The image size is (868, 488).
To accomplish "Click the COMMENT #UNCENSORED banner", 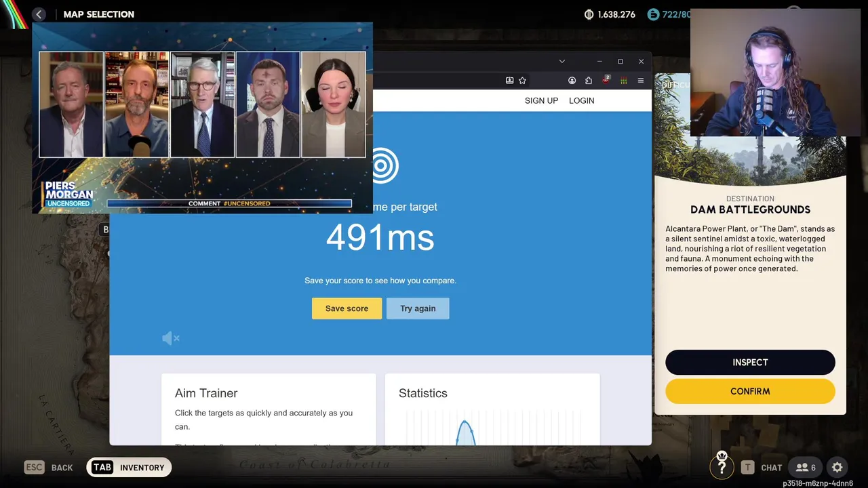I will tap(229, 203).
